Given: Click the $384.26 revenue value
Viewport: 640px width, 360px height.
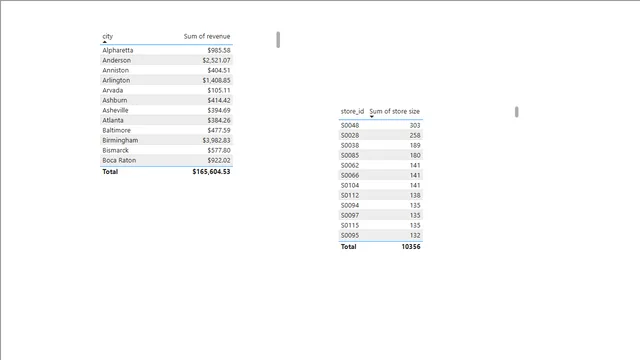Looking at the screenshot, I should click(219, 120).
